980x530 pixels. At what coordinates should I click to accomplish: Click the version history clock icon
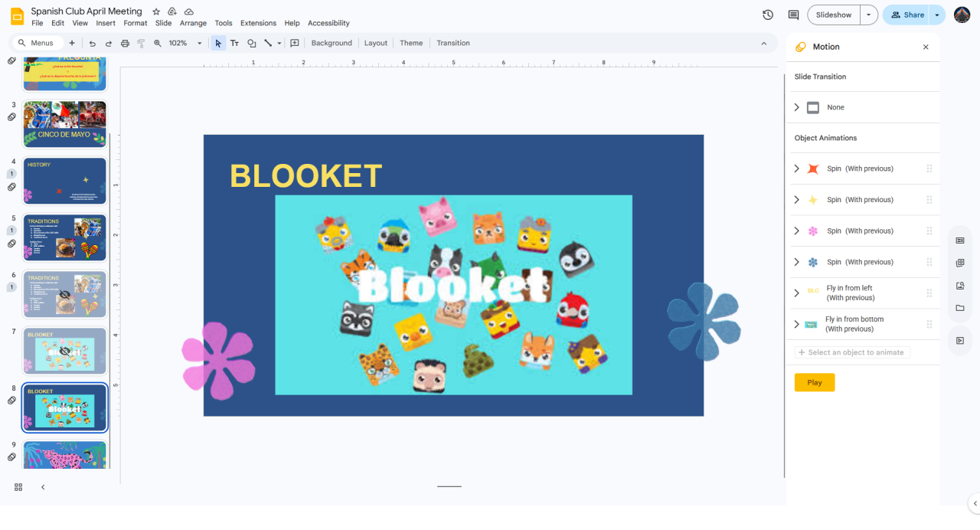click(768, 15)
